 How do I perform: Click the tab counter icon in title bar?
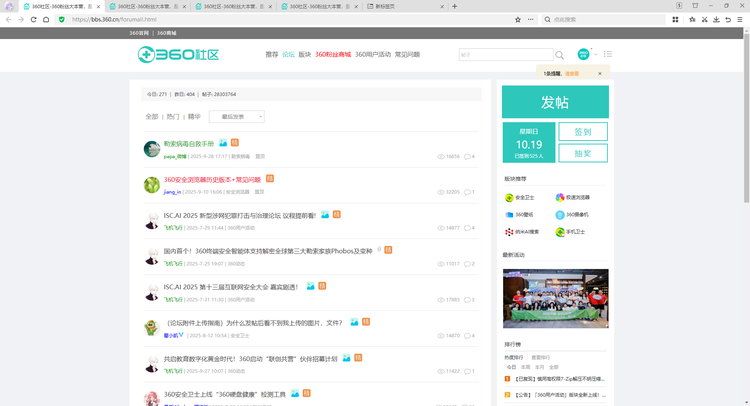[x=679, y=6]
